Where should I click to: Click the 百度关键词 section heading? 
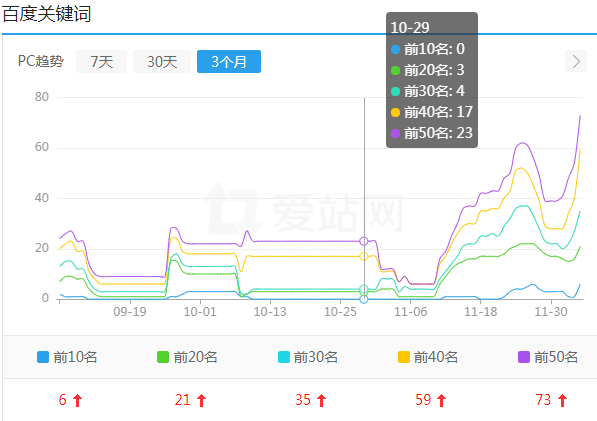pos(46,14)
